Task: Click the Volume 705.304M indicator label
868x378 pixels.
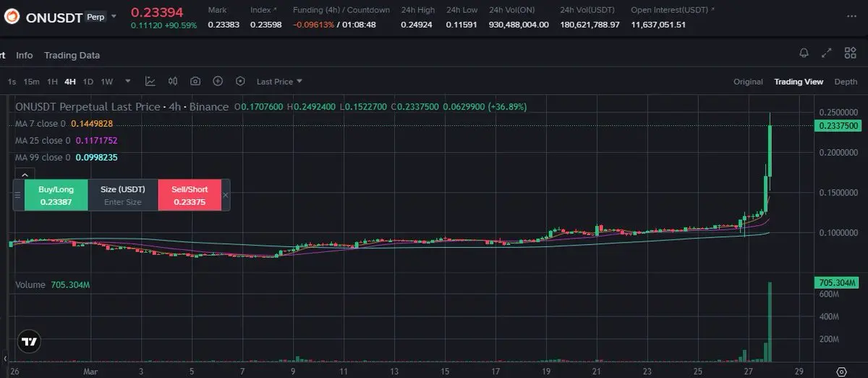Action: tap(53, 285)
